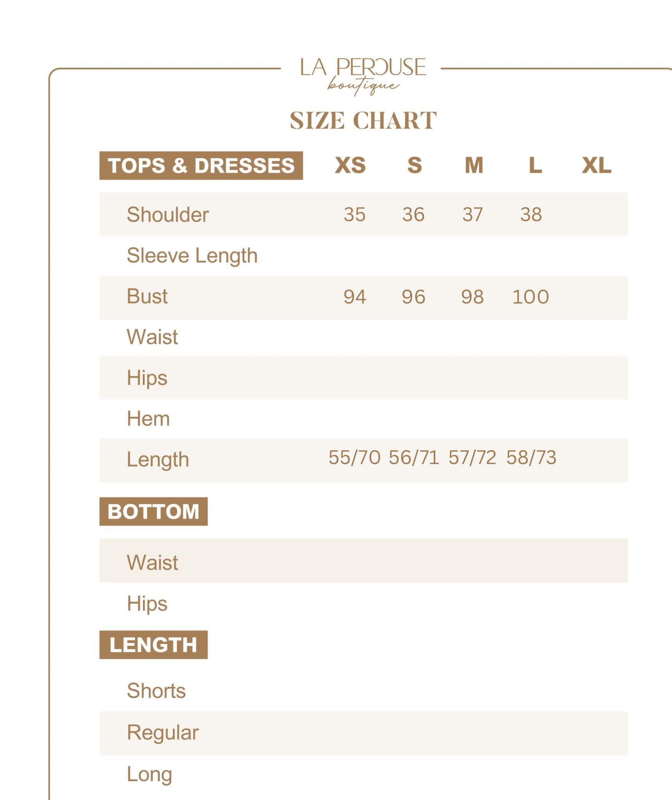Screen dimensions: 672x800
Task: Click the Shoulder row label
Action: 168,214
